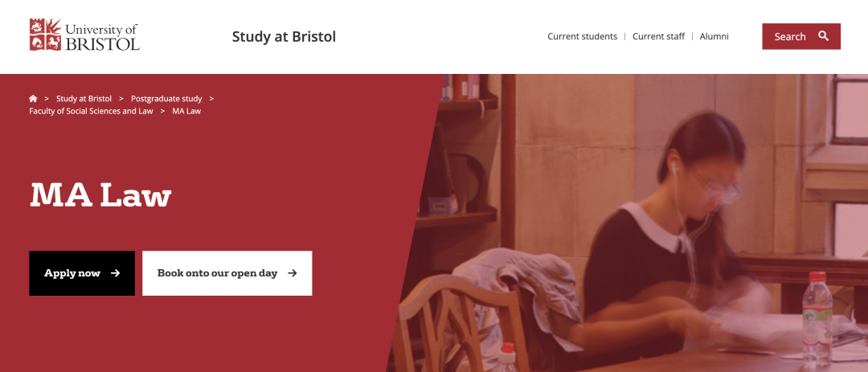The width and height of the screenshot is (868, 372).
Task: Open the Current staff link
Action: pos(658,36)
